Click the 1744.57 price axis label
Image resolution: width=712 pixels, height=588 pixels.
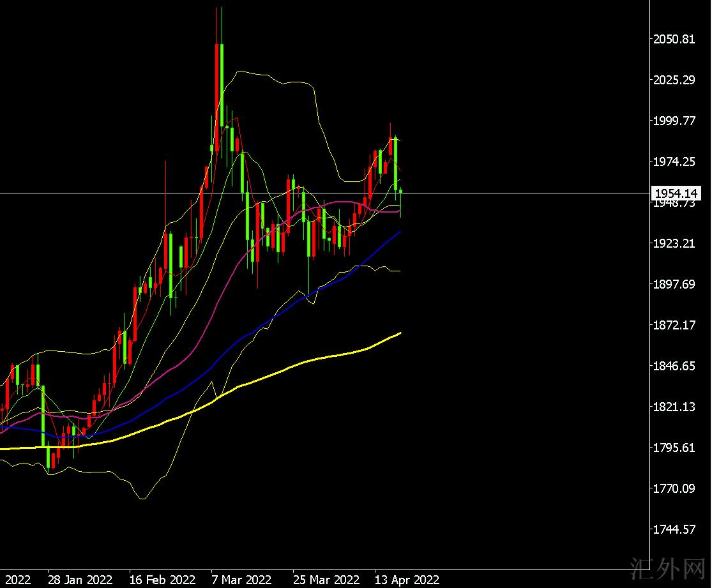[x=673, y=529]
